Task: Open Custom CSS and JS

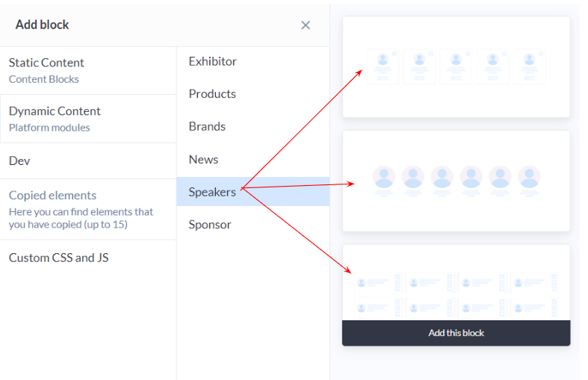Action: [88, 258]
